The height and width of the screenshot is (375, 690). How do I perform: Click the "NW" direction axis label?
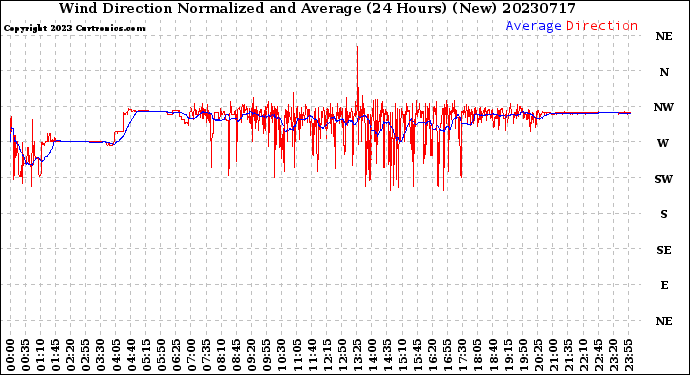point(664,107)
